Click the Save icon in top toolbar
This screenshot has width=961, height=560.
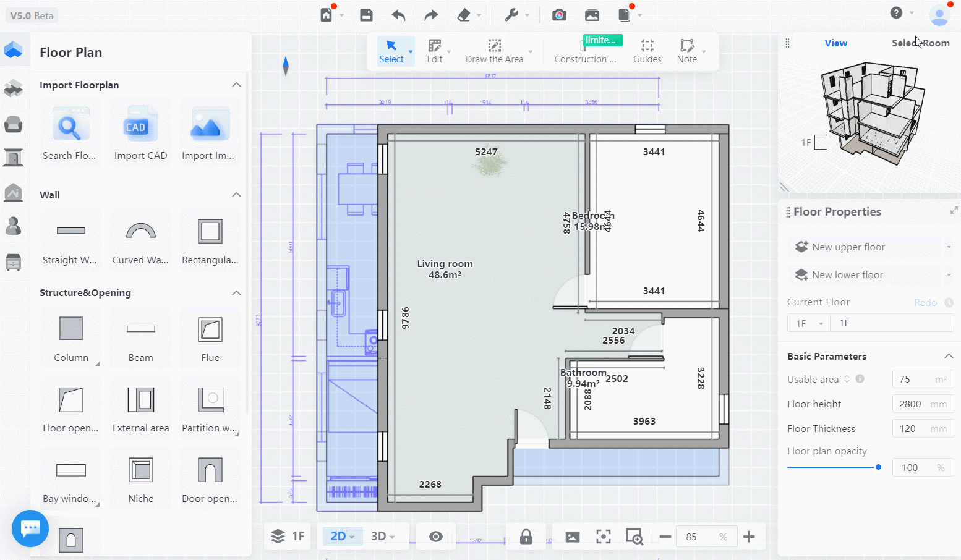tap(366, 15)
